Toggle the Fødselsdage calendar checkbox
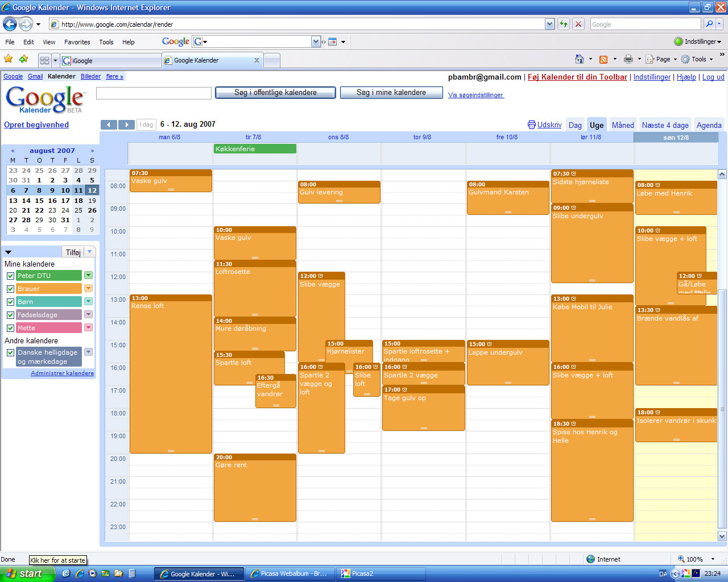 [x=10, y=315]
